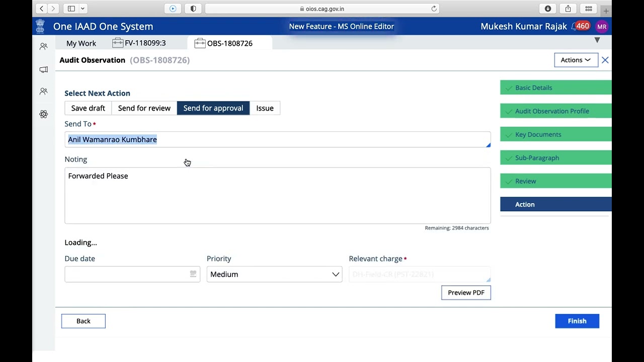Viewport: 644px width, 362px height.
Task: Go to Basic Details step
Action: tap(556, 87)
